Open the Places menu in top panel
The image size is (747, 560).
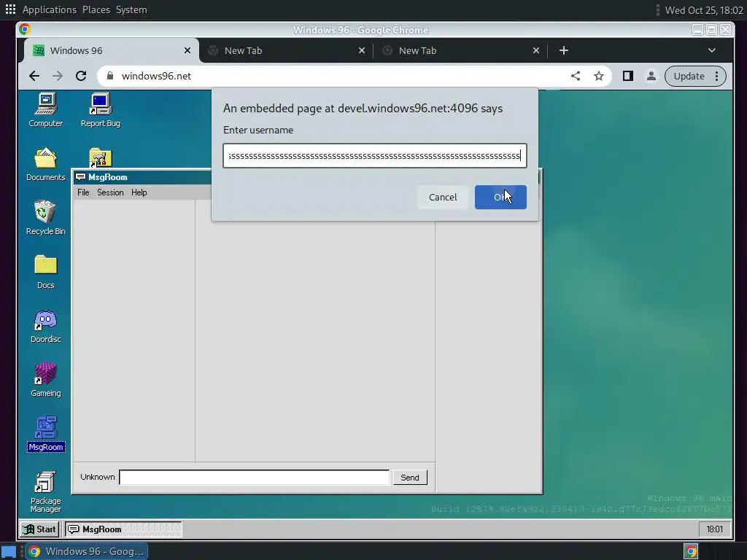point(96,9)
